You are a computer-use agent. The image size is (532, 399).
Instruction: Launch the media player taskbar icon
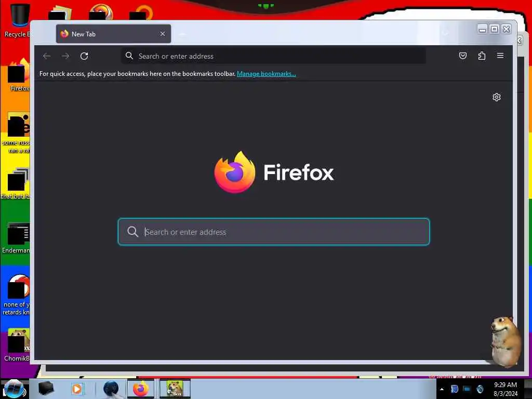(77, 389)
